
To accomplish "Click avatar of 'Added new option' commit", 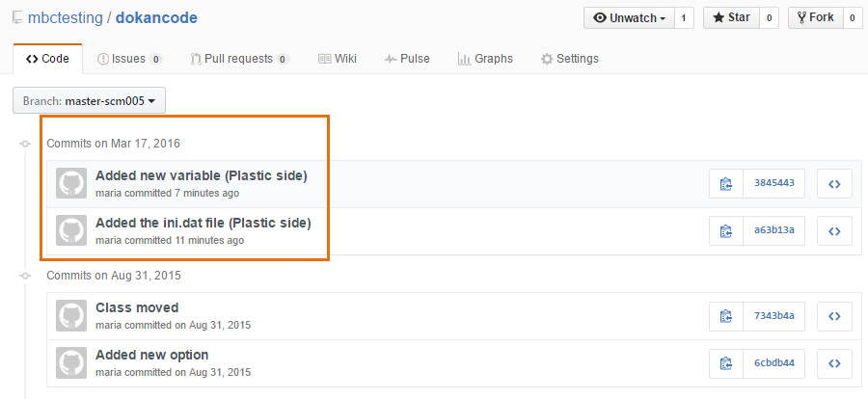I will pyautogui.click(x=71, y=362).
